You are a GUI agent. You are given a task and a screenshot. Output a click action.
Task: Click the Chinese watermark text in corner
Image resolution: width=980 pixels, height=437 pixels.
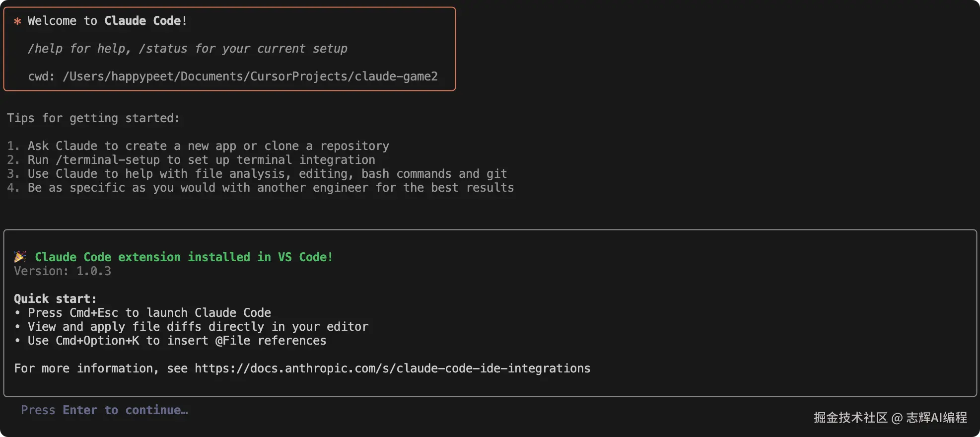890,418
